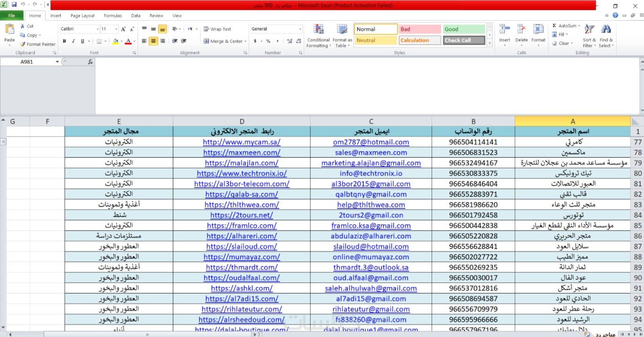Viewport: 644px width, 337px height.
Task: Toggle Bottom Align for cells
Action: 162,29
